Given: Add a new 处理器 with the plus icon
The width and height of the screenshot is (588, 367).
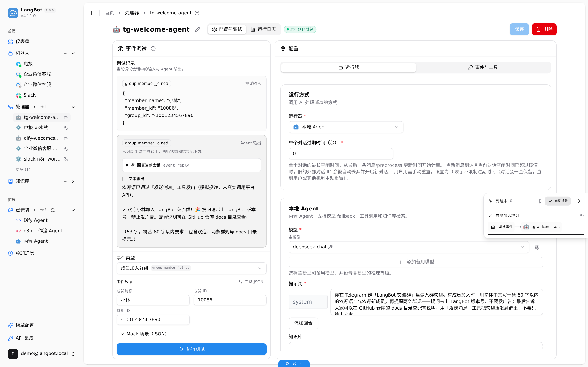Looking at the screenshot, I should coord(65,107).
